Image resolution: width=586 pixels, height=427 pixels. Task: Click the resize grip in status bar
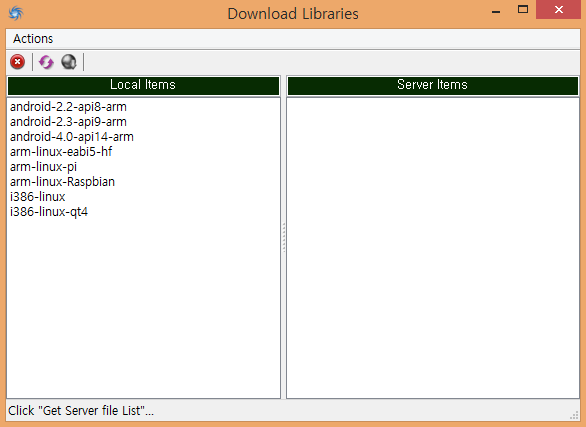tap(574, 415)
